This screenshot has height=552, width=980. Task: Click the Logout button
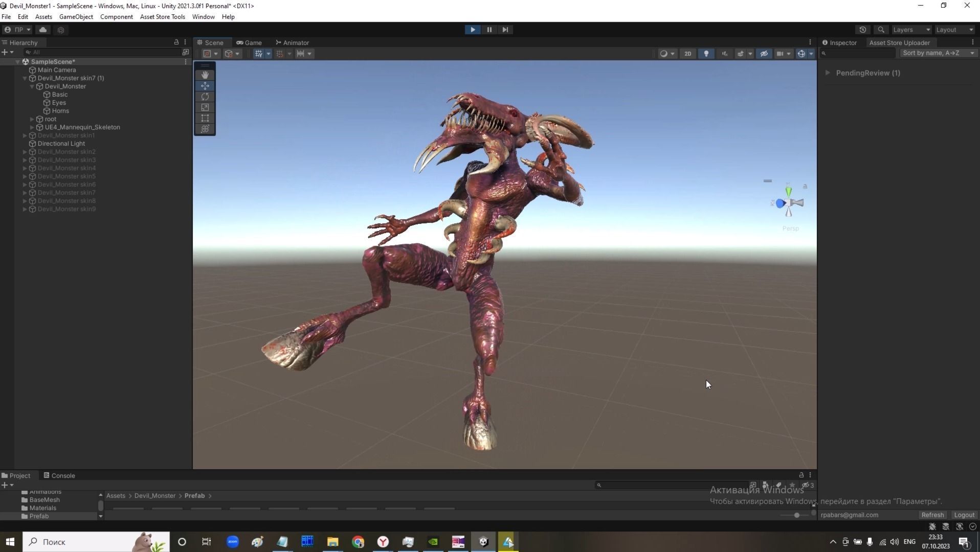964,515
